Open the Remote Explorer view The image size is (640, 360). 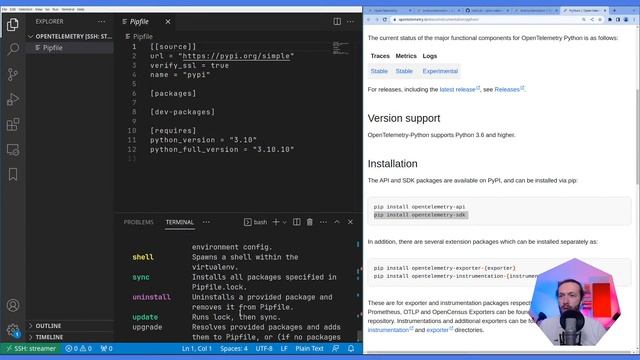[x=13, y=150]
